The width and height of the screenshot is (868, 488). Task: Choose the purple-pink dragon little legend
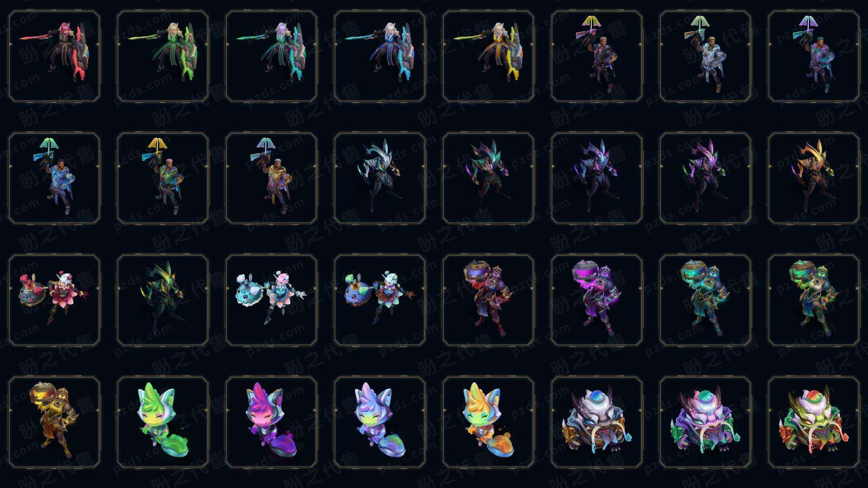click(705, 422)
